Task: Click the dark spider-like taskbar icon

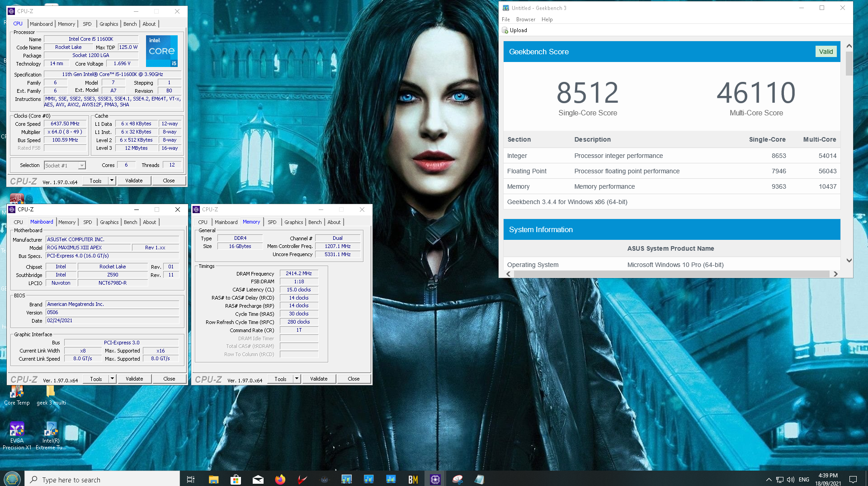Action: point(324,479)
